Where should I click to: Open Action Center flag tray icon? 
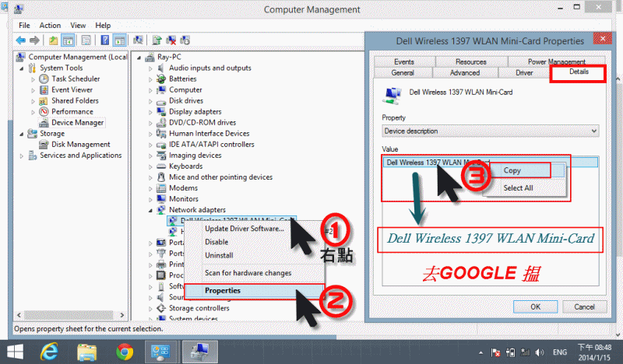(495, 352)
